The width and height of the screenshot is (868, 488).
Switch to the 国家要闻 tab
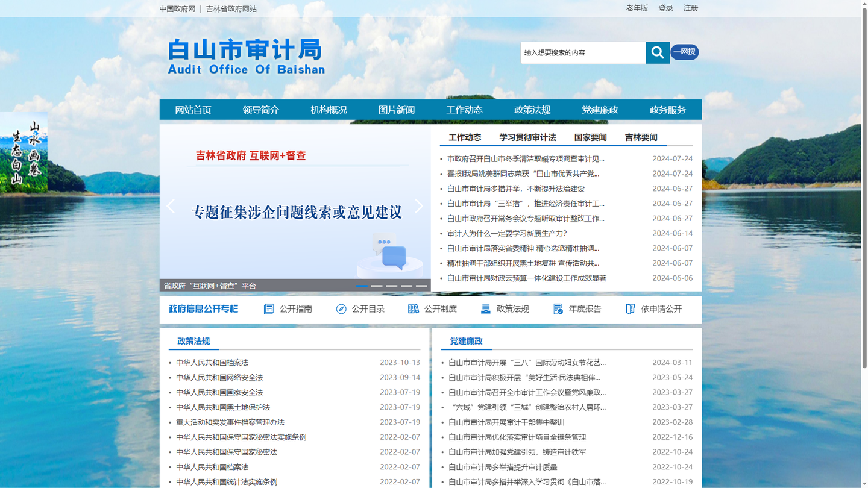(x=590, y=137)
